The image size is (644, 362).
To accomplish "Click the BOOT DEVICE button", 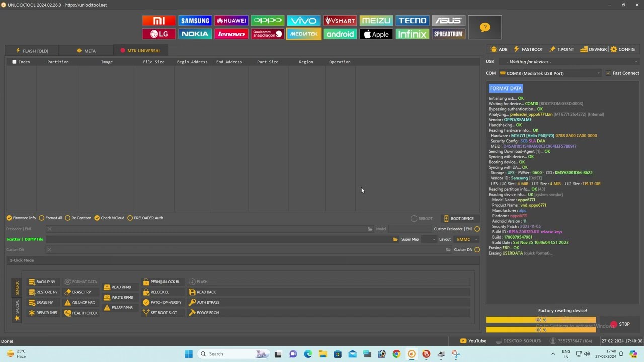I will click(x=458, y=219).
